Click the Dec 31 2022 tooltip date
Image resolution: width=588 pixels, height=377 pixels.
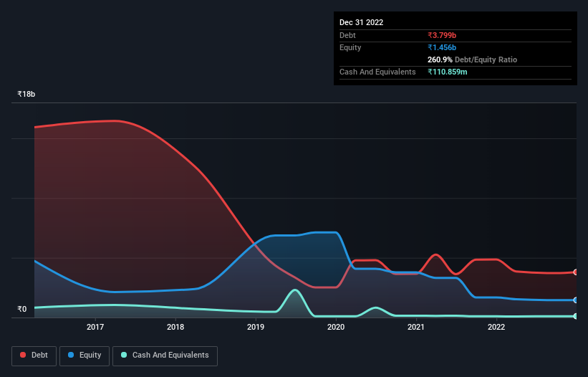(362, 22)
